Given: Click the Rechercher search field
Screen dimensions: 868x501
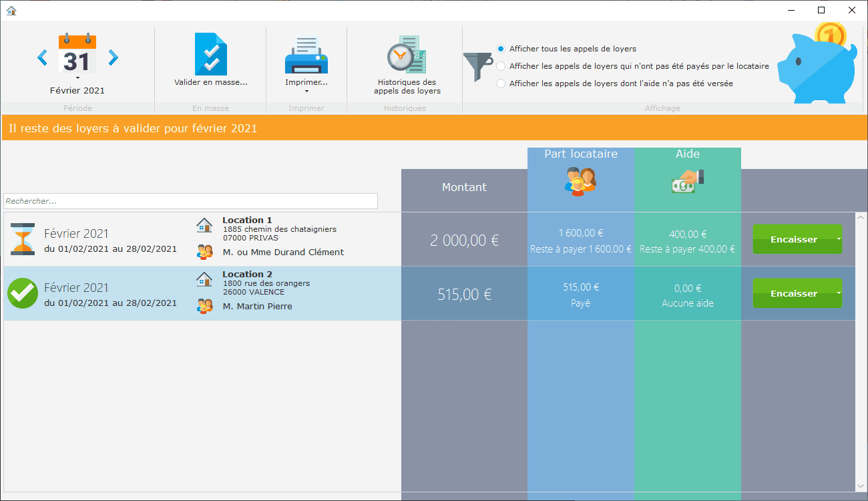Looking at the screenshot, I should [190, 201].
